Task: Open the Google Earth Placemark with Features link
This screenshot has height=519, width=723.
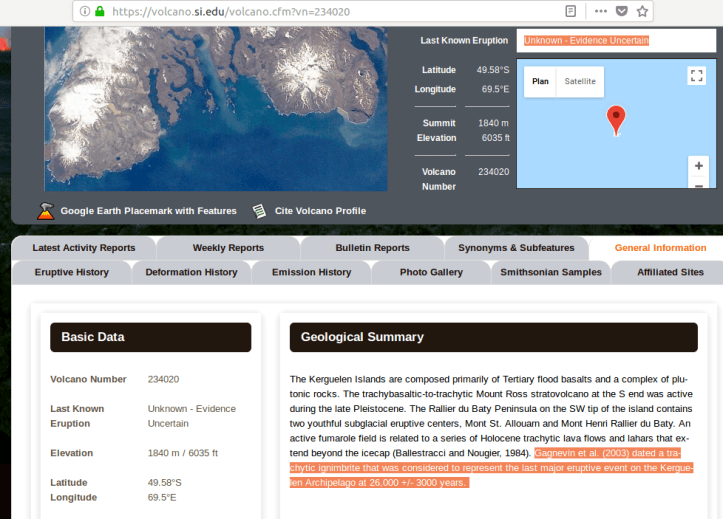Action: coord(148,211)
